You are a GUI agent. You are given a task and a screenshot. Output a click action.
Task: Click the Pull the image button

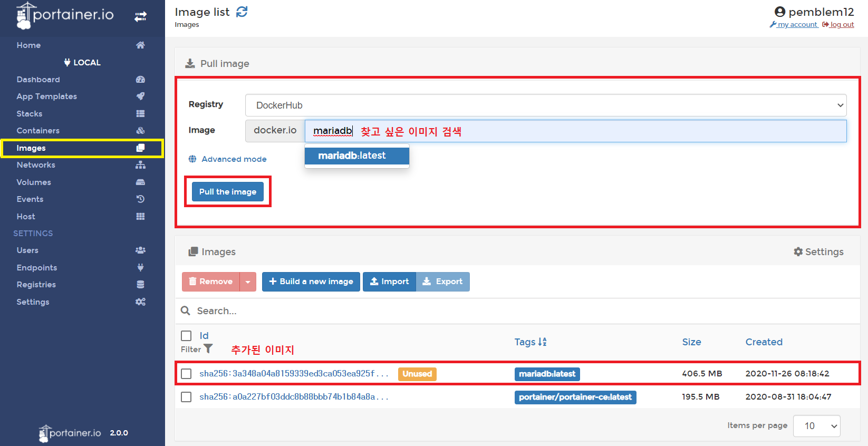(x=228, y=192)
